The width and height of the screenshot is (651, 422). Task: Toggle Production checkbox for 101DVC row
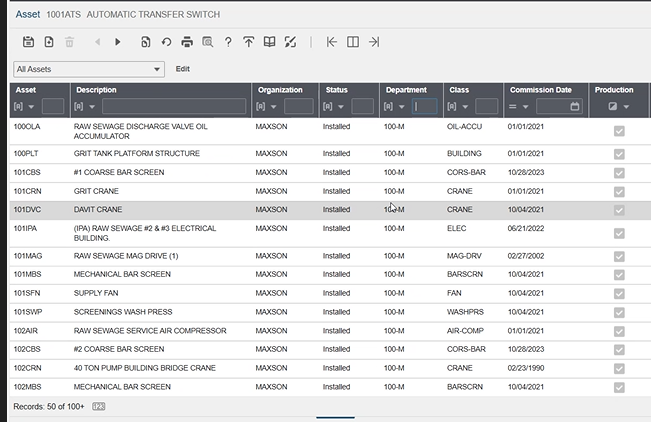(x=619, y=210)
